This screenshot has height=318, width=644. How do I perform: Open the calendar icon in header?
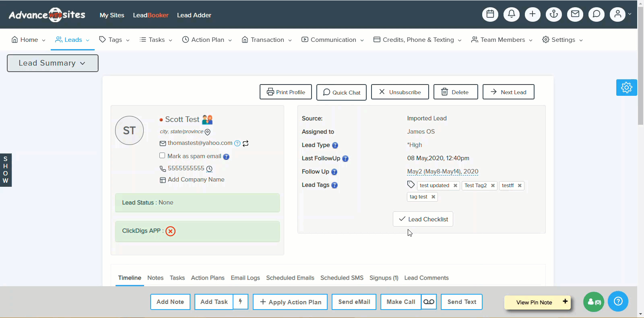click(x=490, y=14)
